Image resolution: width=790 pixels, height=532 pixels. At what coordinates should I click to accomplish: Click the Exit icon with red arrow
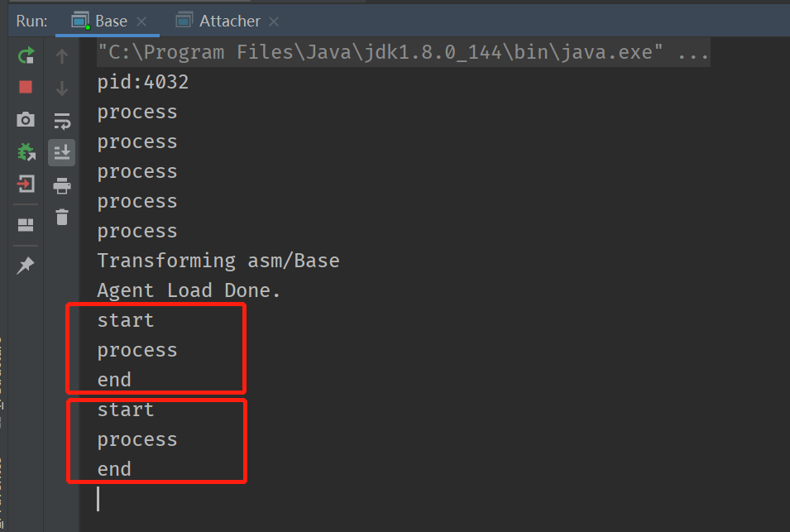(x=26, y=184)
